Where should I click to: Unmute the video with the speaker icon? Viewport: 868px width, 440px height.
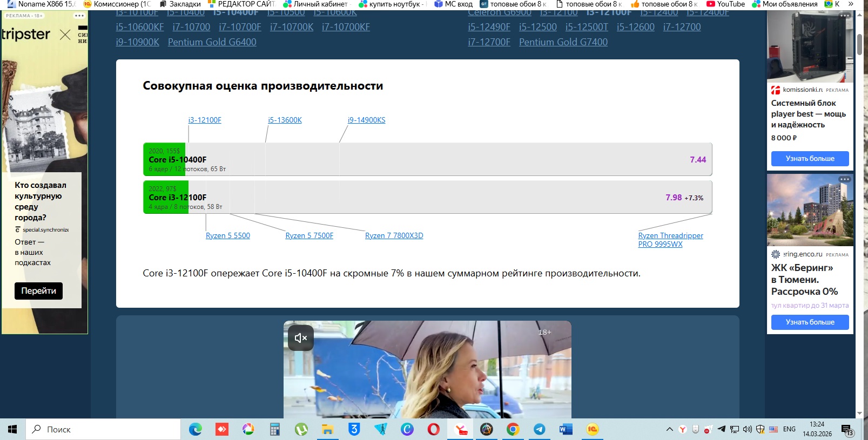click(x=300, y=338)
